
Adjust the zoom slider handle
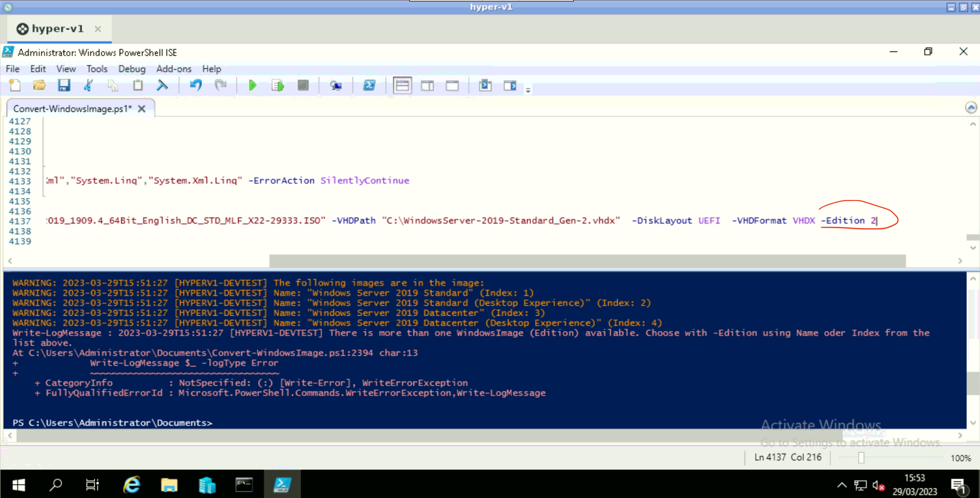[x=861, y=458]
